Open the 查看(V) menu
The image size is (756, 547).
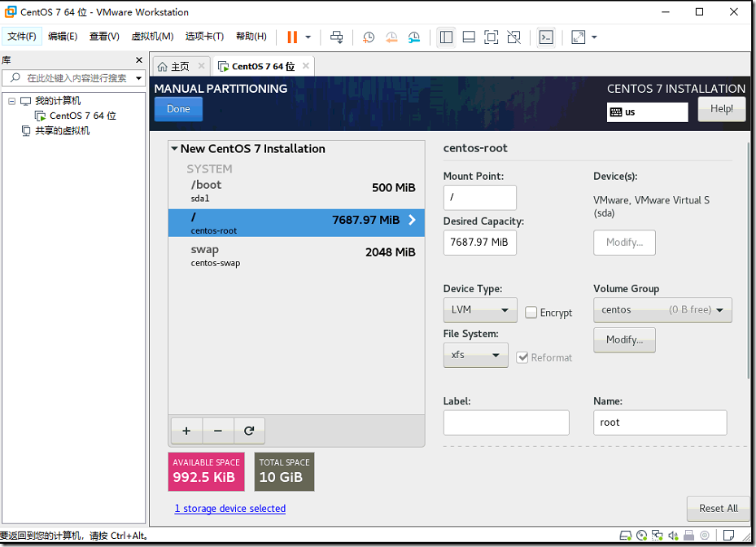104,37
